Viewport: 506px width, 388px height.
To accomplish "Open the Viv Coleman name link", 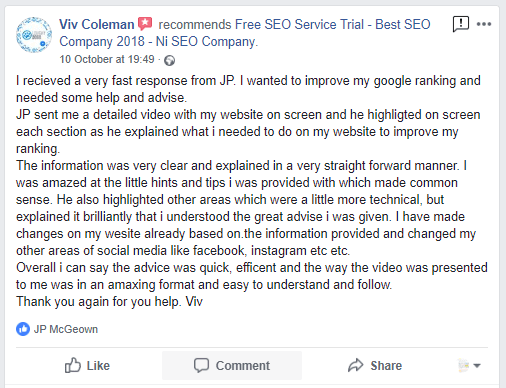I will (x=97, y=24).
